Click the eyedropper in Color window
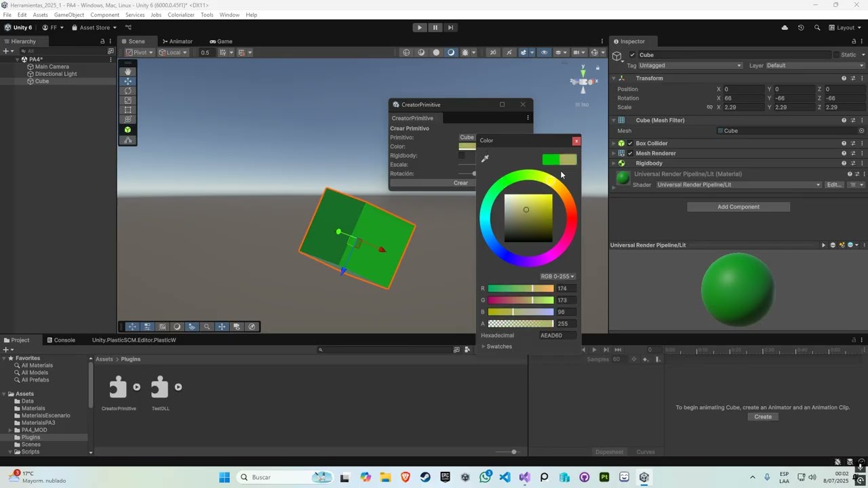The image size is (868, 488). [485, 159]
